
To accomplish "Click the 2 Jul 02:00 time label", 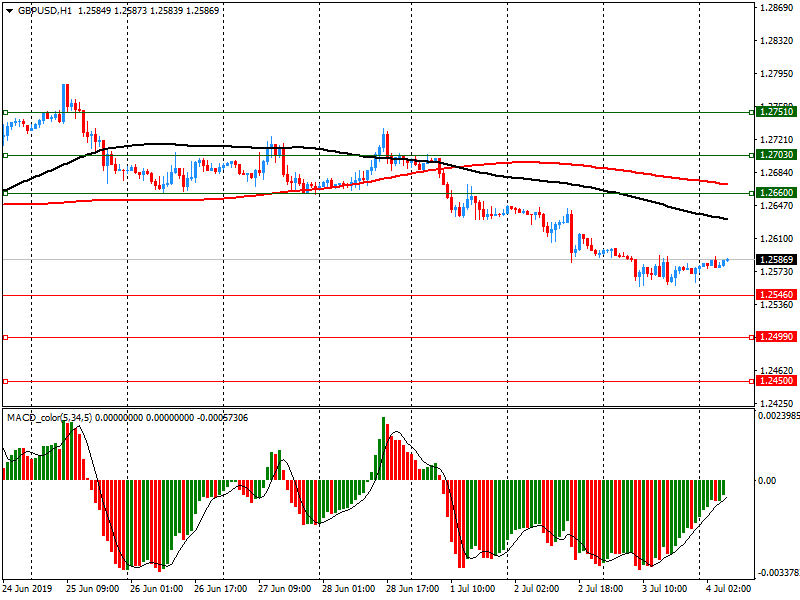I will pyautogui.click(x=536, y=589).
